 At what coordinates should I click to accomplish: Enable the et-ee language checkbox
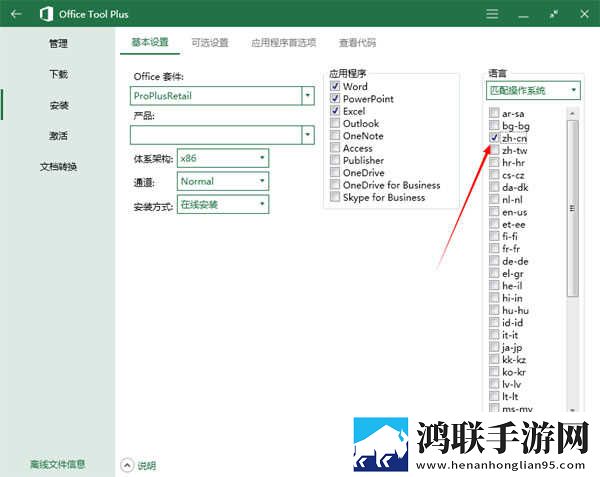pos(494,224)
